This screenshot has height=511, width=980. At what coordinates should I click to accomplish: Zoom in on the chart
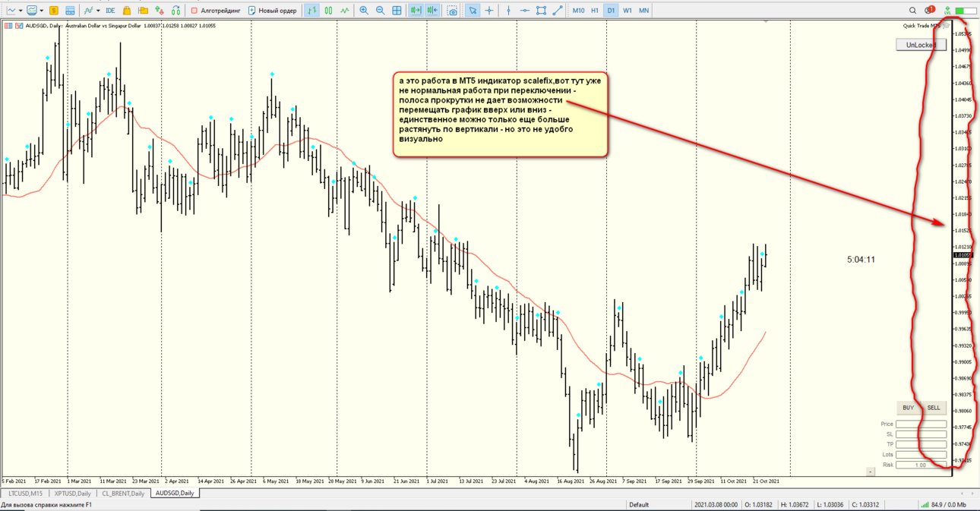coord(364,11)
